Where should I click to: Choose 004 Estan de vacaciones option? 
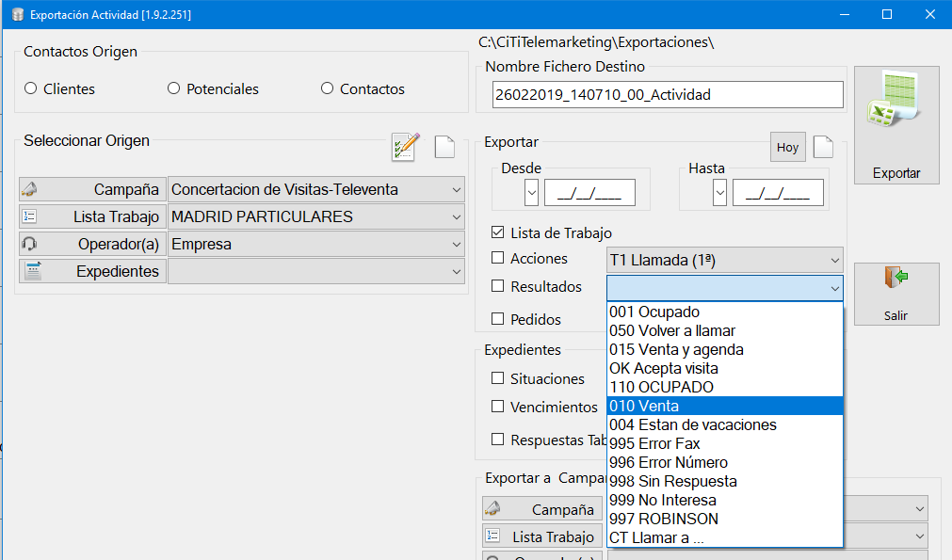click(x=725, y=424)
